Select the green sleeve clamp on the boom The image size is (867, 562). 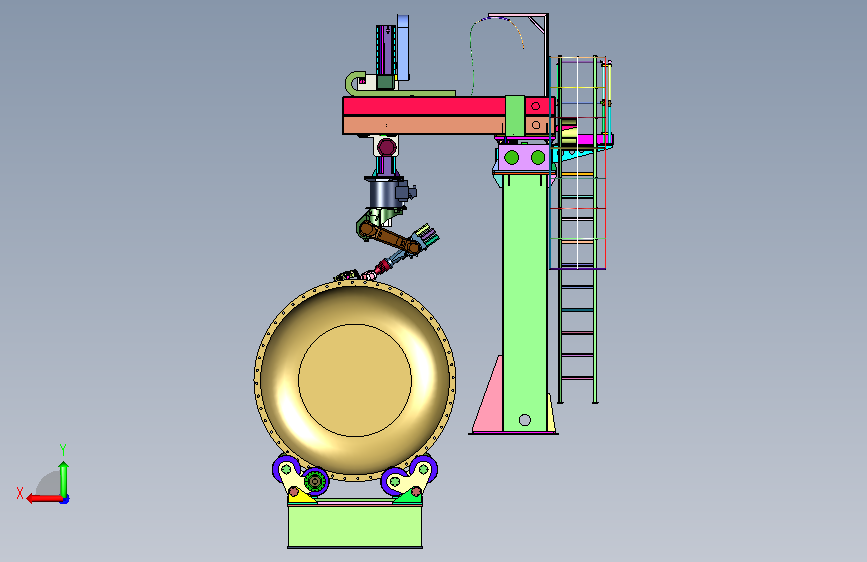[515, 115]
